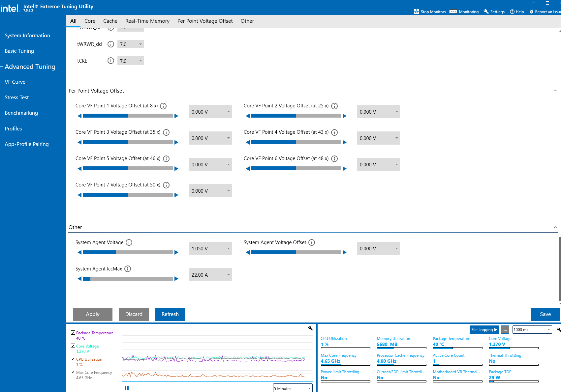Open monitor panel wrench icon beside interval box

click(x=559, y=329)
